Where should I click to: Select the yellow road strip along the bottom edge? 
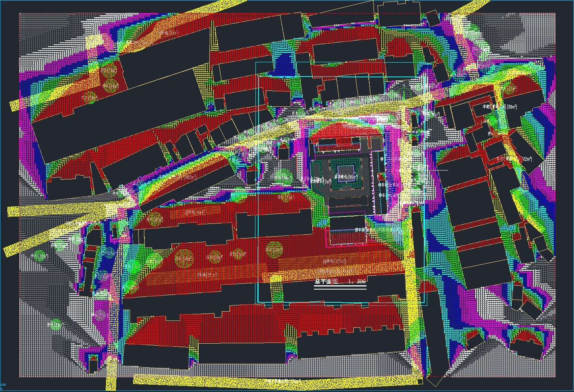[x=271, y=381]
